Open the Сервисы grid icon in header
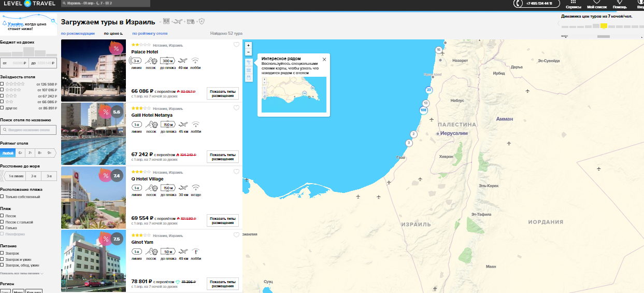644x293 pixels. pyautogui.click(x=573, y=4)
